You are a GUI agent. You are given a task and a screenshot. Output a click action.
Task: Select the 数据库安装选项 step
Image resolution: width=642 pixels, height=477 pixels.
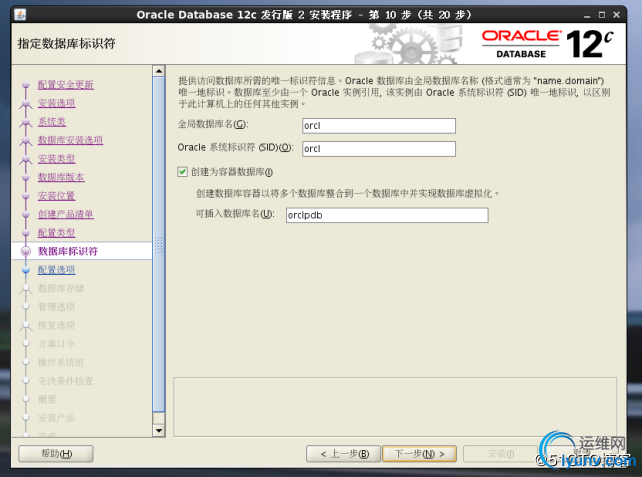70,140
